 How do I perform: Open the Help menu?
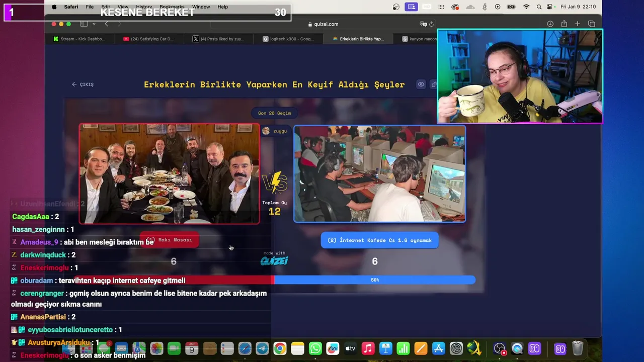pos(223,7)
